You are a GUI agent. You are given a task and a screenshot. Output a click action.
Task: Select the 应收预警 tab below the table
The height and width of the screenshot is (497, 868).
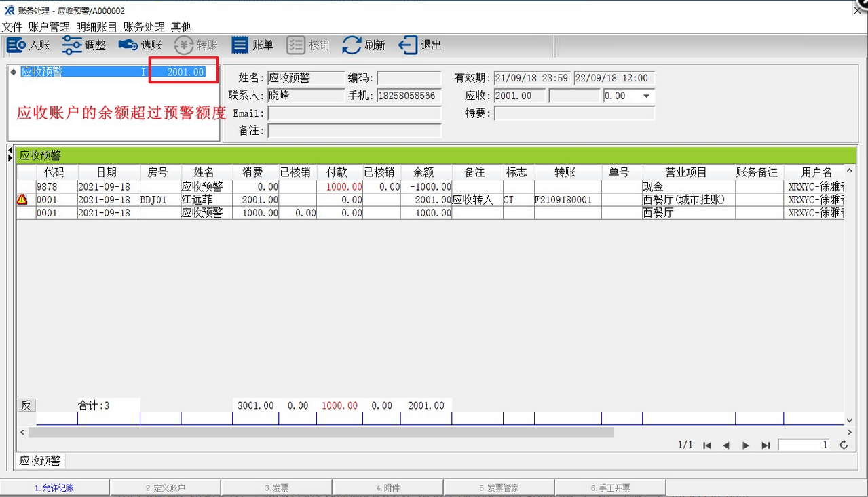[x=40, y=461]
